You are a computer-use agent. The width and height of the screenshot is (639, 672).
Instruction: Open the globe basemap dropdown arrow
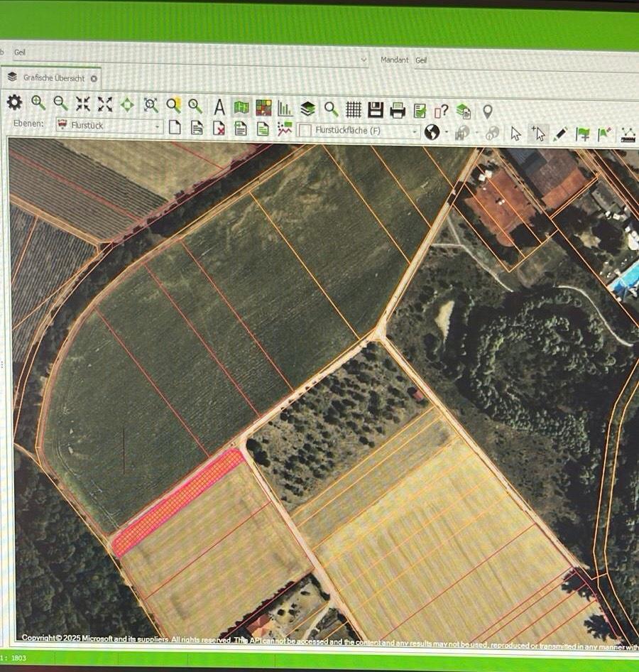446,133
